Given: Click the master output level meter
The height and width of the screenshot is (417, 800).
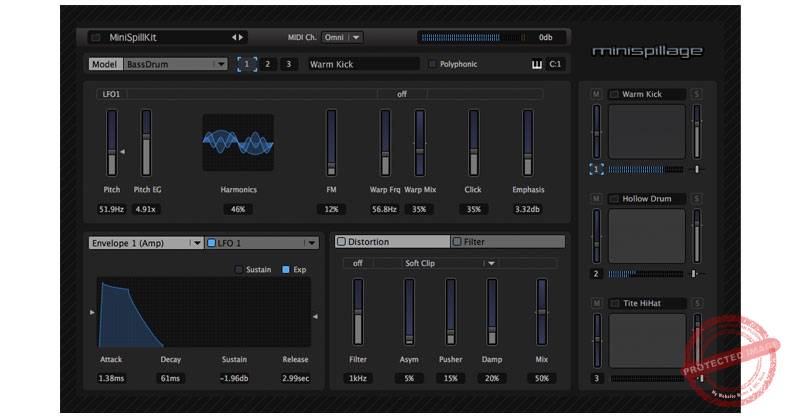Looking at the screenshot, I should (x=474, y=37).
